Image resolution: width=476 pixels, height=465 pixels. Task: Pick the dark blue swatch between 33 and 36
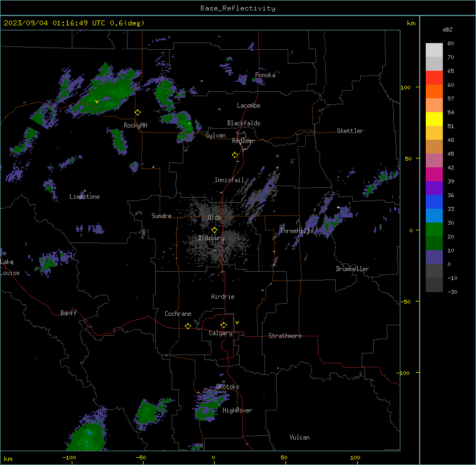[434, 202]
